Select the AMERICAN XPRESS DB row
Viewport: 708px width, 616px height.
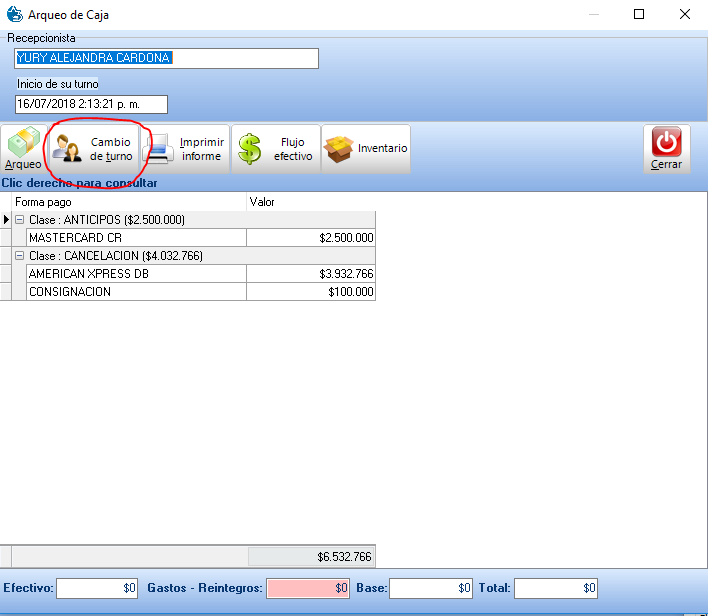(136, 274)
